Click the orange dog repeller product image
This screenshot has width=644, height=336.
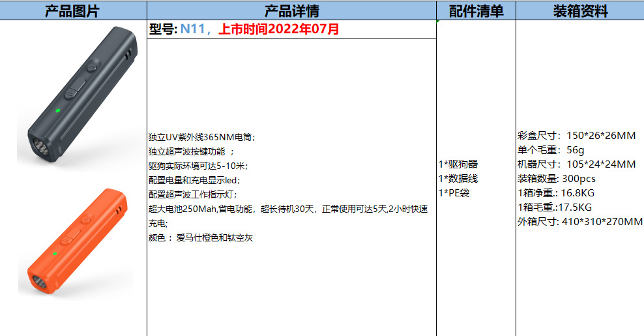(x=77, y=241)
